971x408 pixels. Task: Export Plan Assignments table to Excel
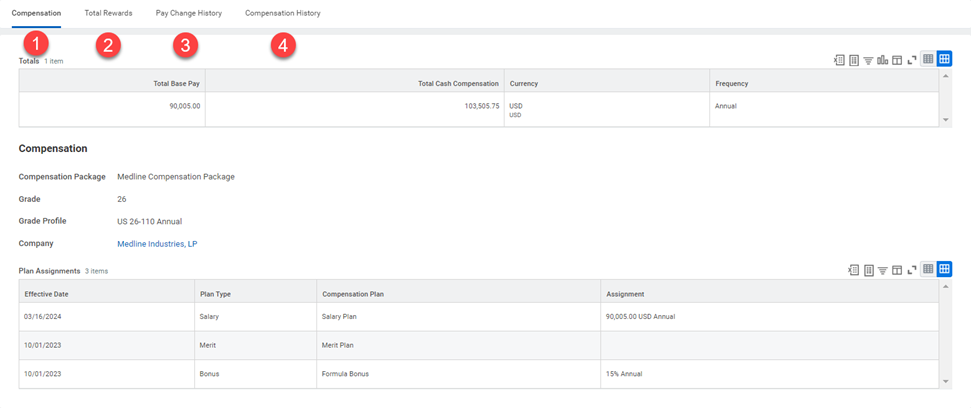click(854, 270)
